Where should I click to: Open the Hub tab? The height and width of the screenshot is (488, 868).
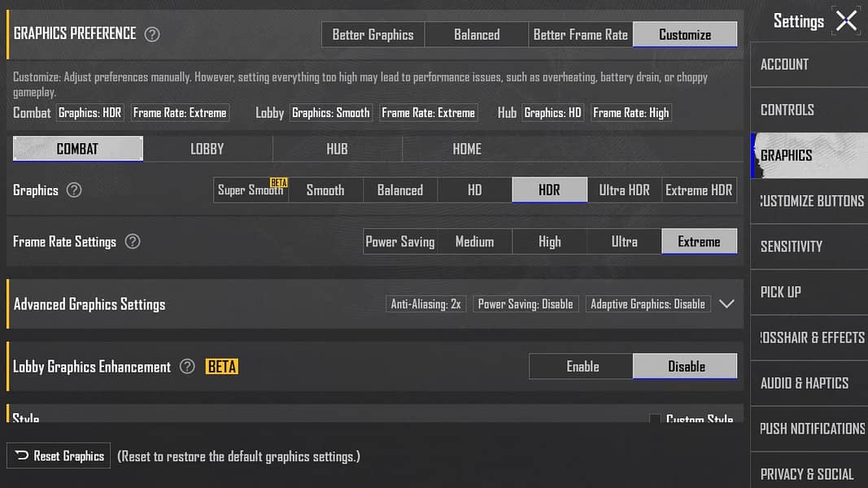337,149
